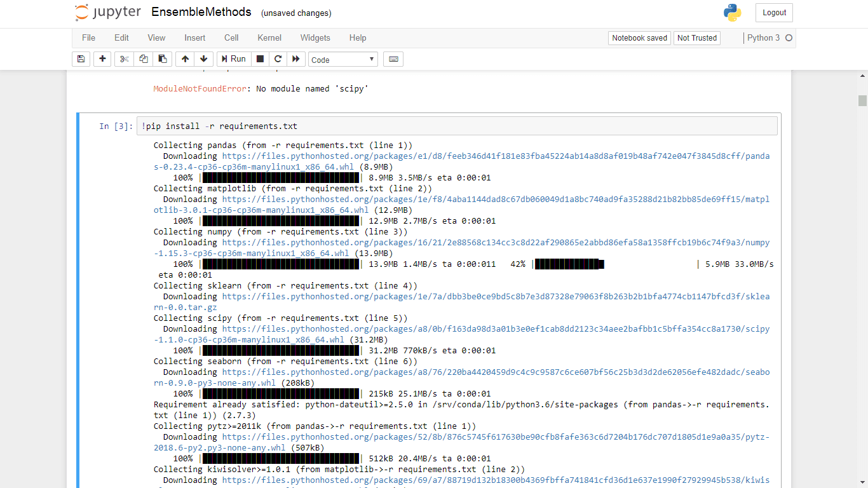The image size is (868, 488).
Task: Open the command palette keyboard icon
Action: [393, 58]
